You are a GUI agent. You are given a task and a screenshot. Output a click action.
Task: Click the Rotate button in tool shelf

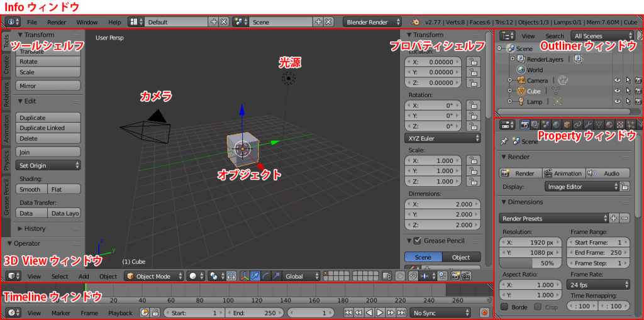[x=48, y=62]
